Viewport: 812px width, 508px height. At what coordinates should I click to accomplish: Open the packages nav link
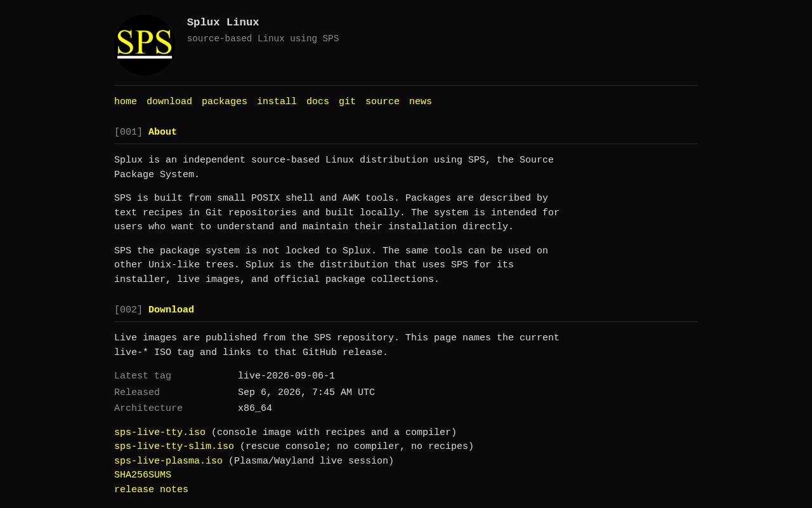(225, 102)
